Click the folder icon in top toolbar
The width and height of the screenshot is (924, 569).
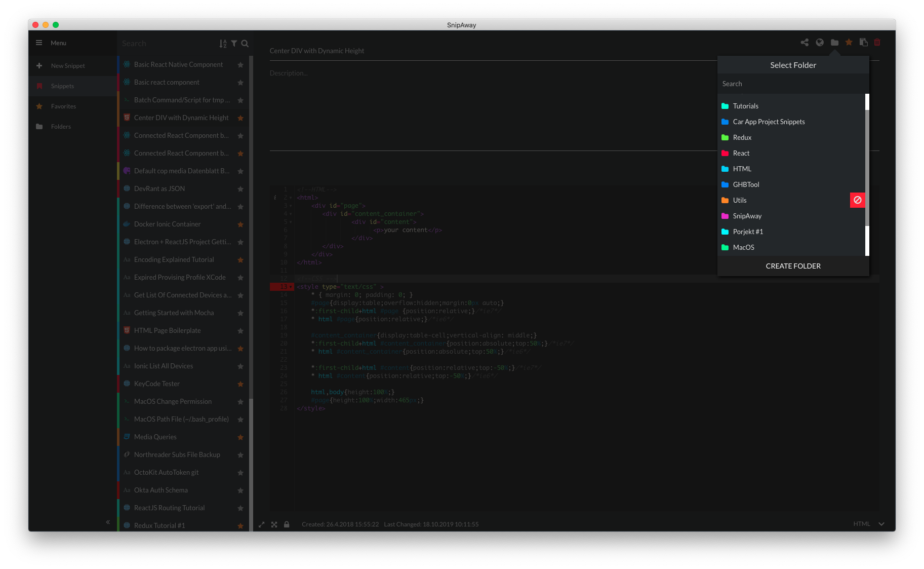tap(834, 43)
